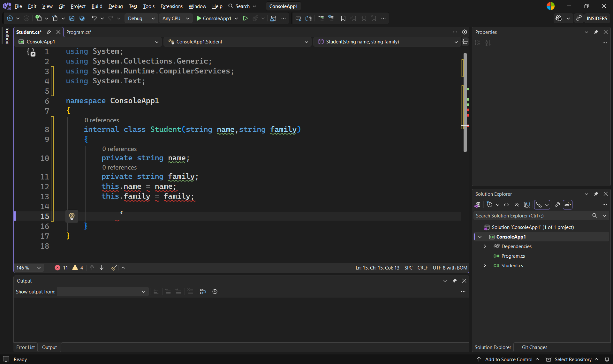Click the 4 warnings indicator

78,268
